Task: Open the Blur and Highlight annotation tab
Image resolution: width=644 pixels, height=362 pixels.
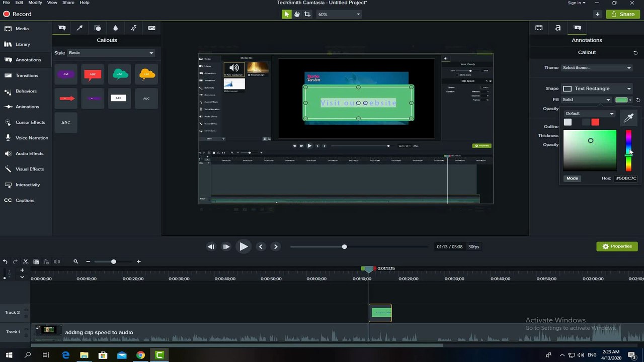Action: pos(115,28)
